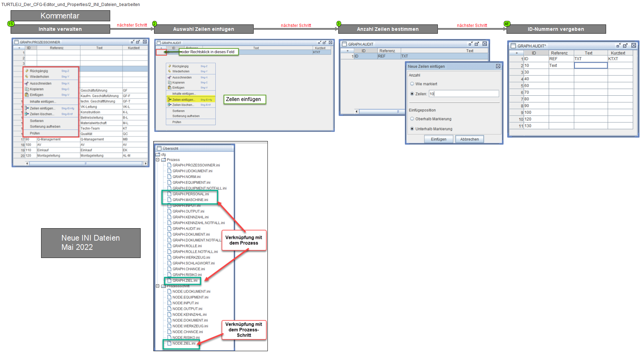Select the Wie markiert radio button
The width and height of the screenshot is (644, 354).
point(412,84)
